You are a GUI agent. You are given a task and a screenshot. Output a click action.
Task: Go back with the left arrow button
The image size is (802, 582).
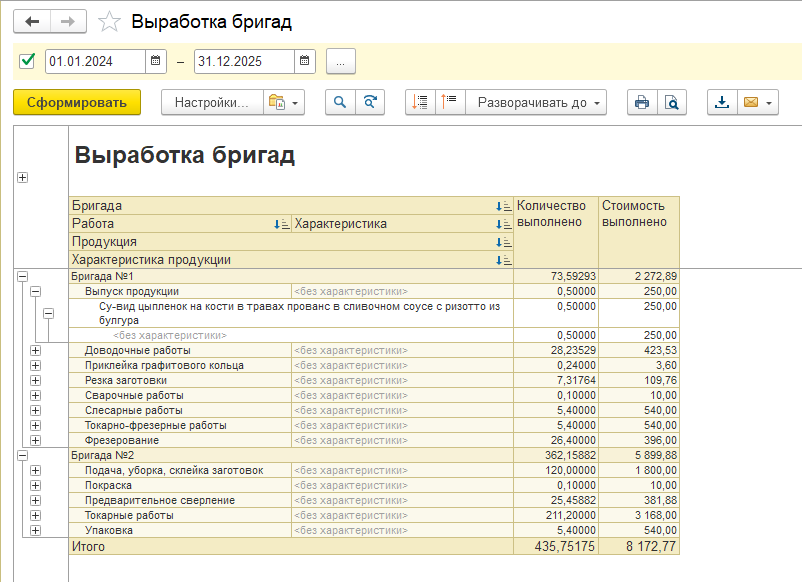click(x=32, y=21)
